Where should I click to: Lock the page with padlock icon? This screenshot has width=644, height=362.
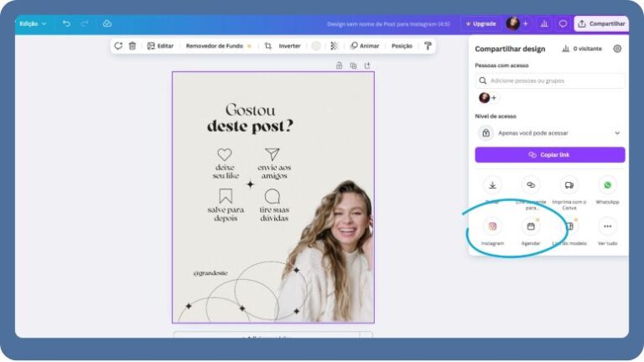339,65
